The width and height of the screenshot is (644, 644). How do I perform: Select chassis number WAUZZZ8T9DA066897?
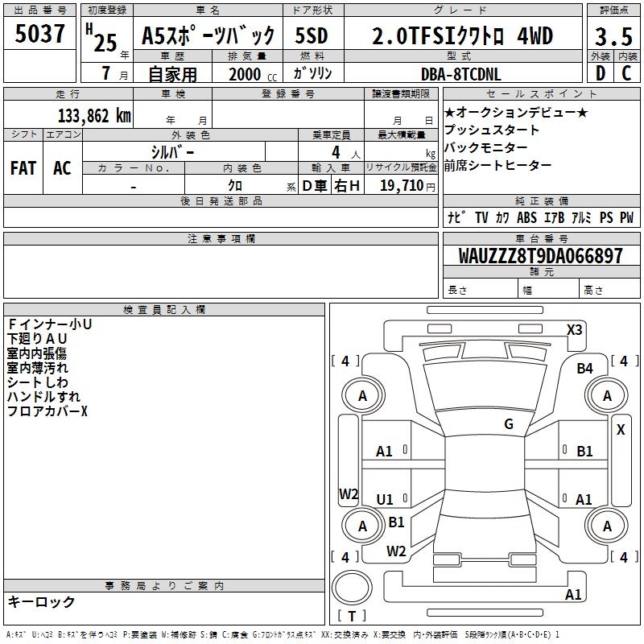541,256
